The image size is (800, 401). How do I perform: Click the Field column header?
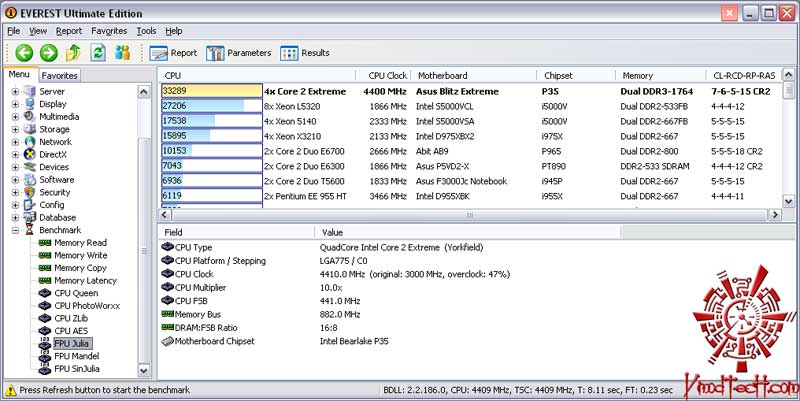click(x=236, y=232)
